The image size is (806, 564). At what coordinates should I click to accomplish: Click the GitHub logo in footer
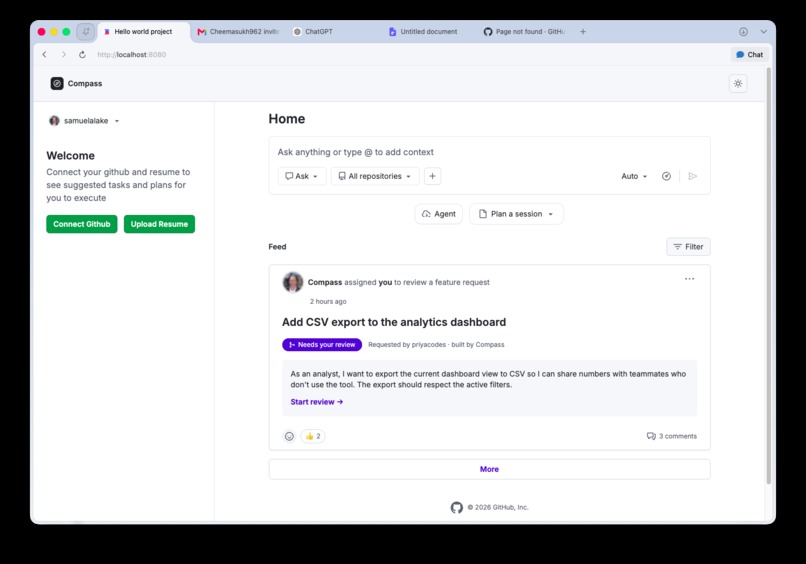(456, 507)
